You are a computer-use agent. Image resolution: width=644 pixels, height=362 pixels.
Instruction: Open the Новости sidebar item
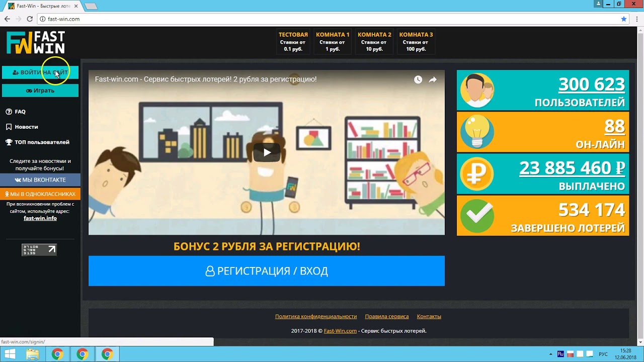click(x=22, y=127)
